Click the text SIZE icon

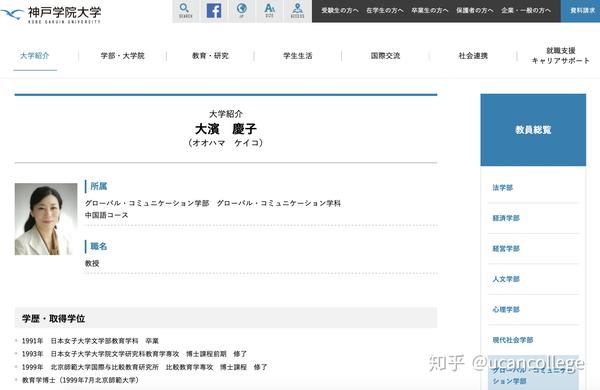[x=269, y=11]
